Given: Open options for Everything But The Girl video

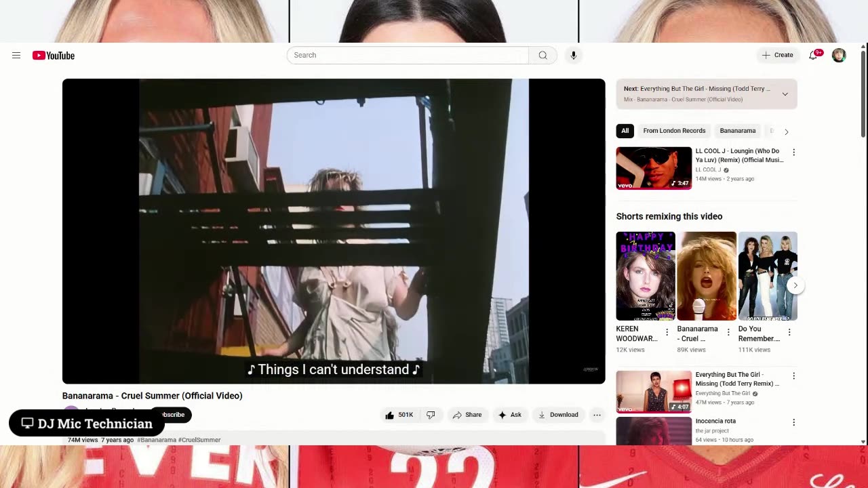Looking at the screenshot, I should [x=793, y=376].
